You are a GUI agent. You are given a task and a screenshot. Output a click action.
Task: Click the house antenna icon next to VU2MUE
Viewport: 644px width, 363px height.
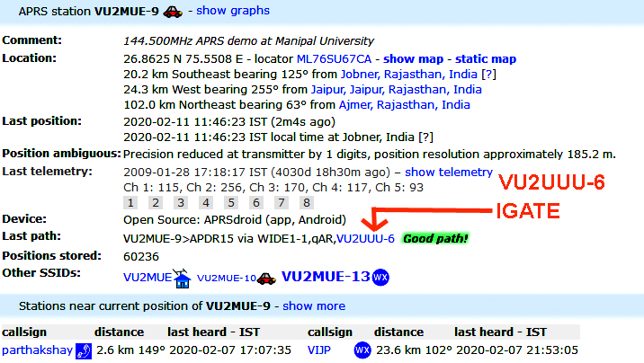182,279
